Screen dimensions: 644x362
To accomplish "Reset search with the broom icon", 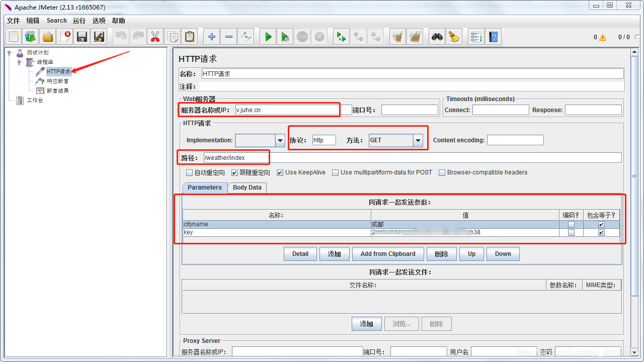I will click(454, 37).
